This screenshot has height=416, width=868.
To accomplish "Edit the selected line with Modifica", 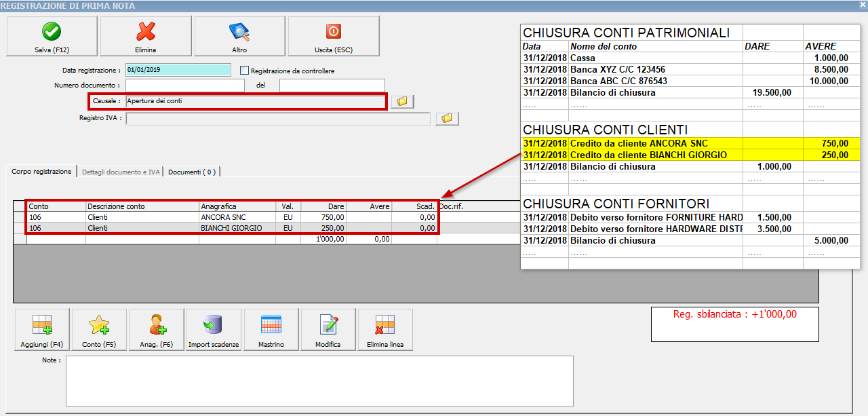I will [x=329, y=330].
